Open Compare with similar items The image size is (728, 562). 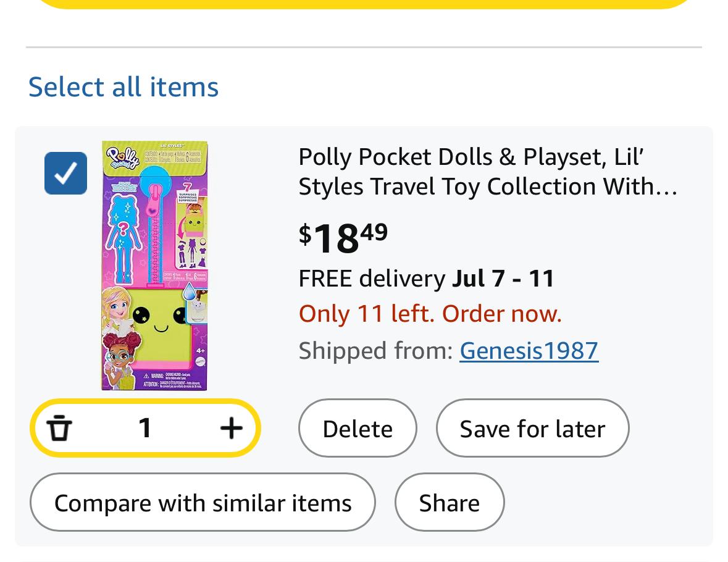(x=203, y=503)
